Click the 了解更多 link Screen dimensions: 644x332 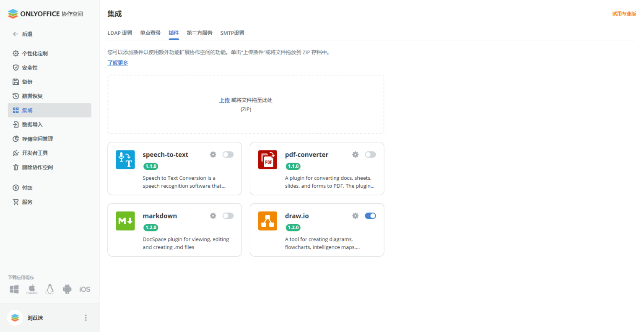[x=118, y=63]
